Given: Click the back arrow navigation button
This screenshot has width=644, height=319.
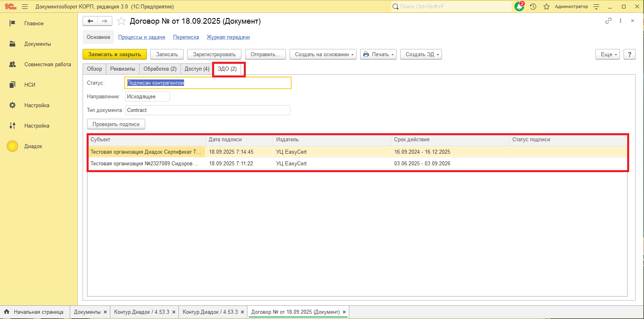Looking at the screenshot, I should pos(90,21).
